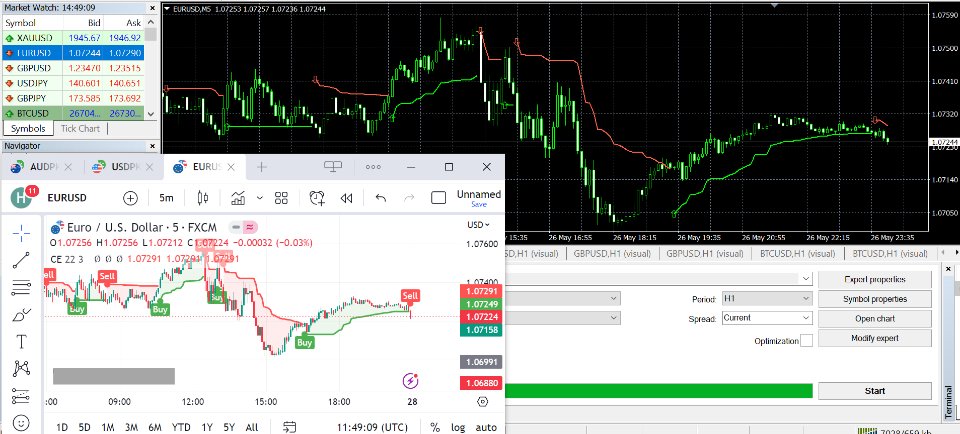Viewport: 960px width, 434px height.
Task: Open the chart patterns tool
Action: click(x=21, y=369)
